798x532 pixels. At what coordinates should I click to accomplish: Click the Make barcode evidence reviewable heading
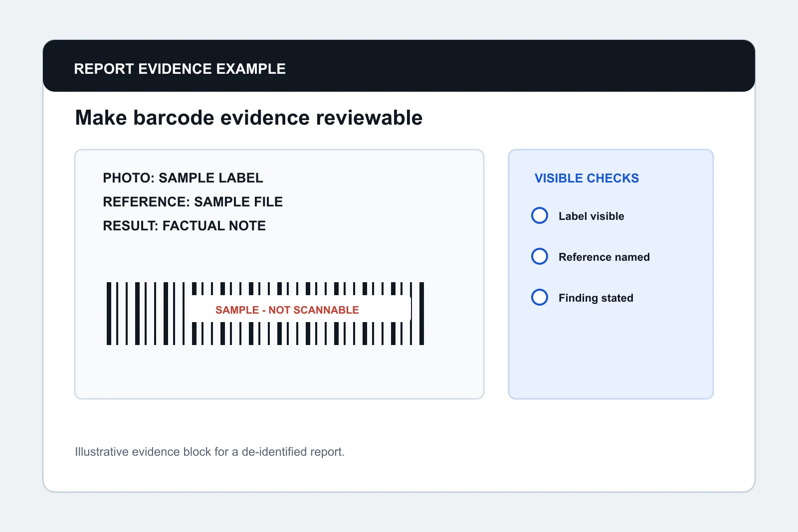pyautogui.click(x=249, y=118)
